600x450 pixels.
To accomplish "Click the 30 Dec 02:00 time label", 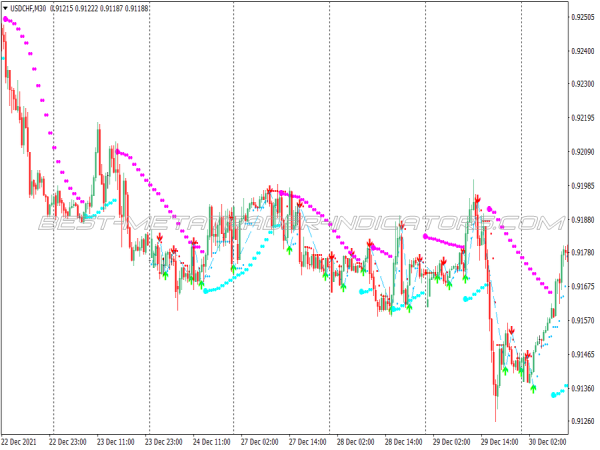I will 548,442.
